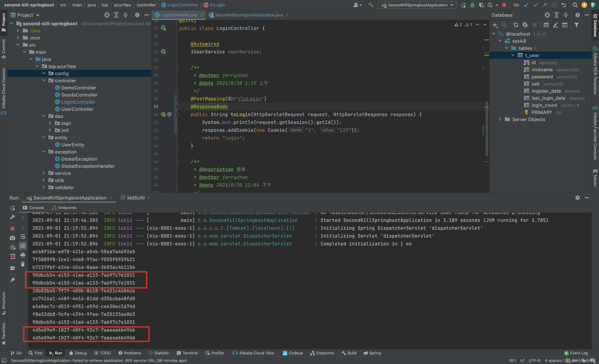Collapse the t_user table node

coord(513,55)
